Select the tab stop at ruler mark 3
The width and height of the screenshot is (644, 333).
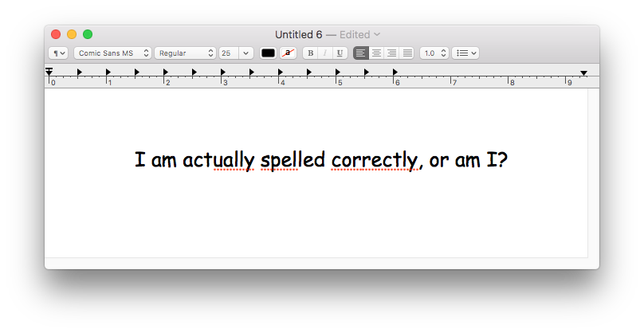[x=223, y=72]
